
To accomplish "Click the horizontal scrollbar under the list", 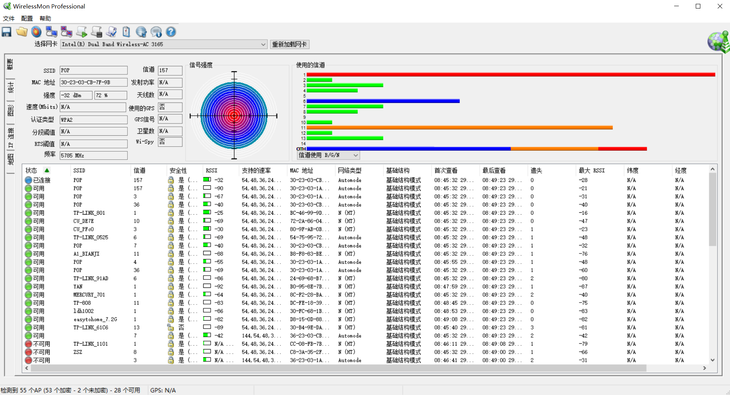I will [365, 368].
